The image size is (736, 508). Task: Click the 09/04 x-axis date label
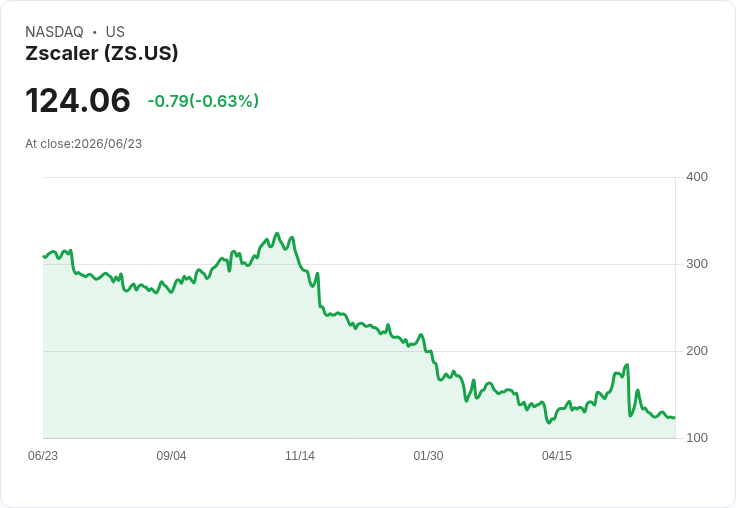pos(171,455)
